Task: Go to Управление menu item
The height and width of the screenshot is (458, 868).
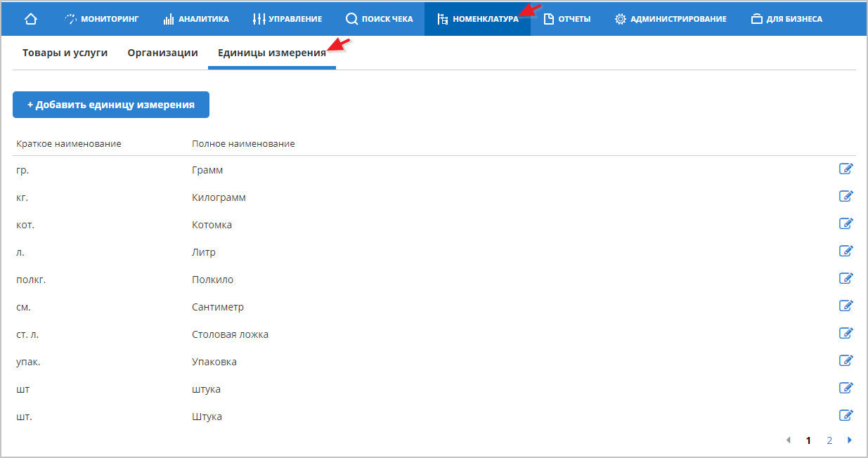Action: 287,19
